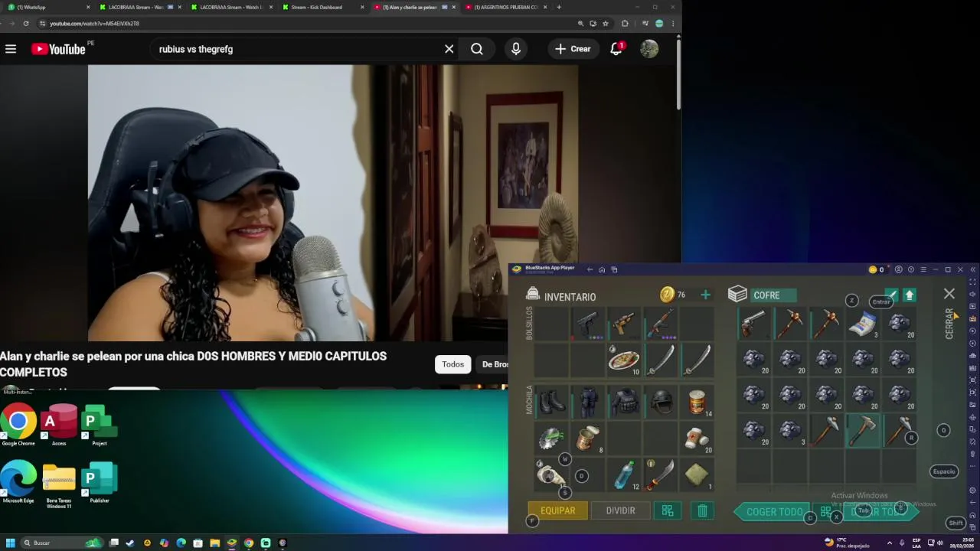Screen dimensions: 980x551
Task: Run the search with the magnifier button
Action: 477,49
